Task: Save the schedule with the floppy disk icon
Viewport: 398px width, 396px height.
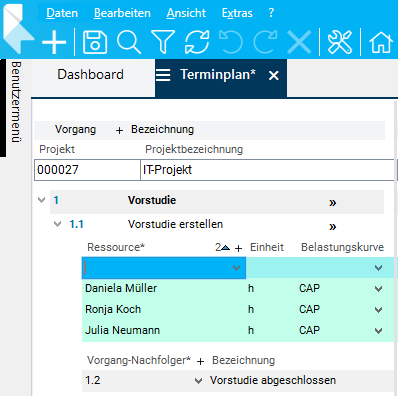Action: coord(95,42)
